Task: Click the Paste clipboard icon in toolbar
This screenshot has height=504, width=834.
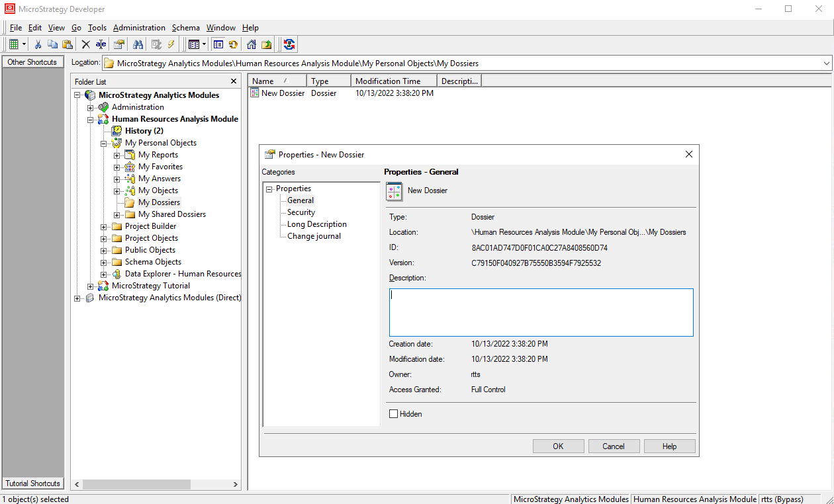Action: [68, 44]
